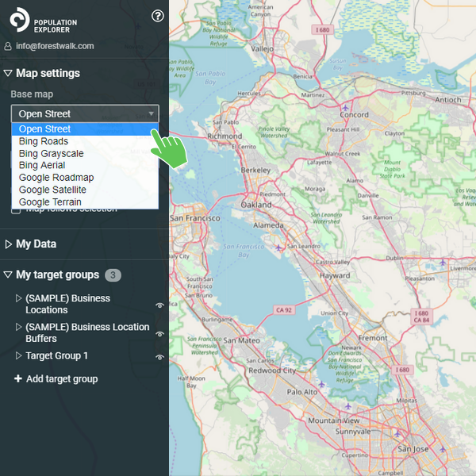This screenshot has width=476, height=476.
Task: Open the Base map combo box
Action: coord(85,113)
